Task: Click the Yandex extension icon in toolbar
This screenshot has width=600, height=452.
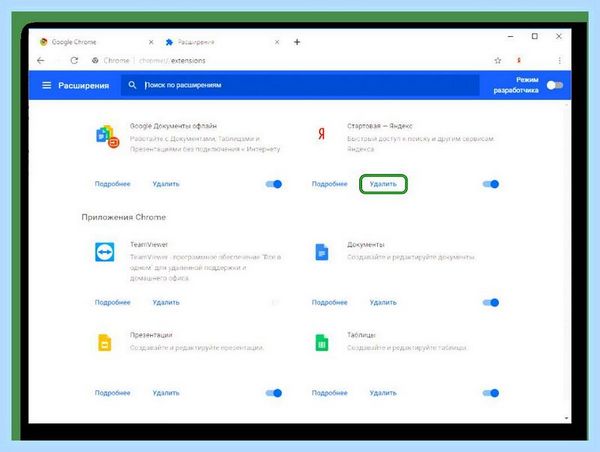Action: coord(519,60)
